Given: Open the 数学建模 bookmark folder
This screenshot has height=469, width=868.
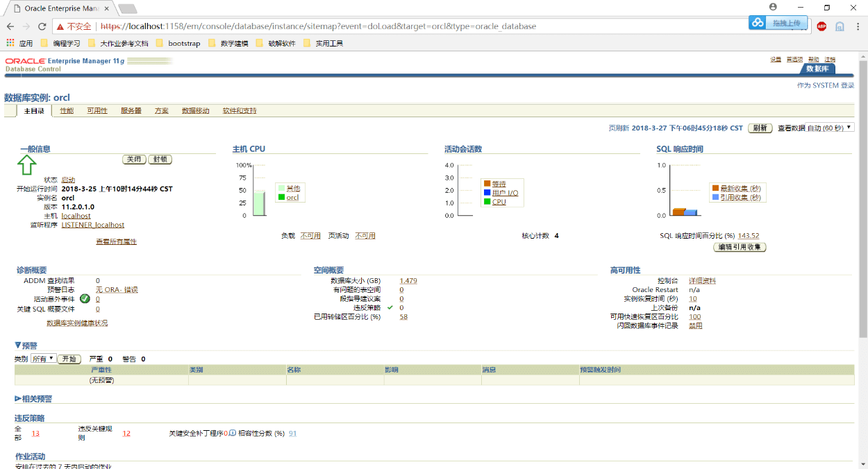Looking at the screenshot, I should pyautogui.click(x=228, y=43).
